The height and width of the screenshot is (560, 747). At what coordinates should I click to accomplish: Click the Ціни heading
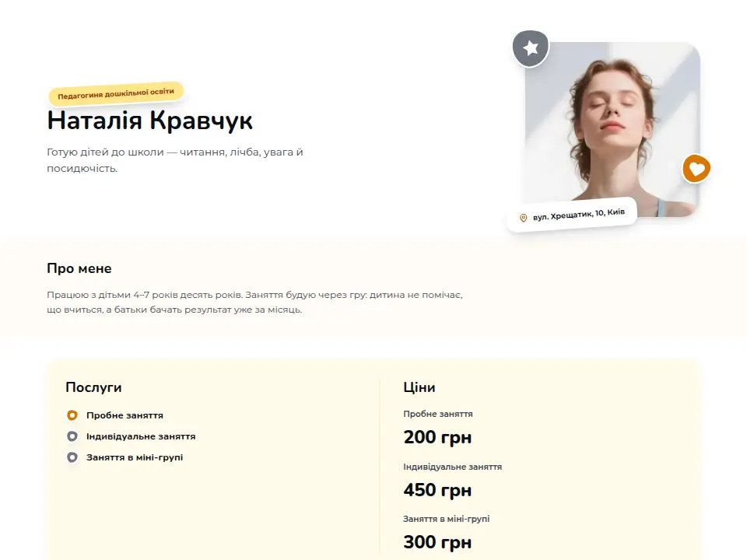[419, 387]
